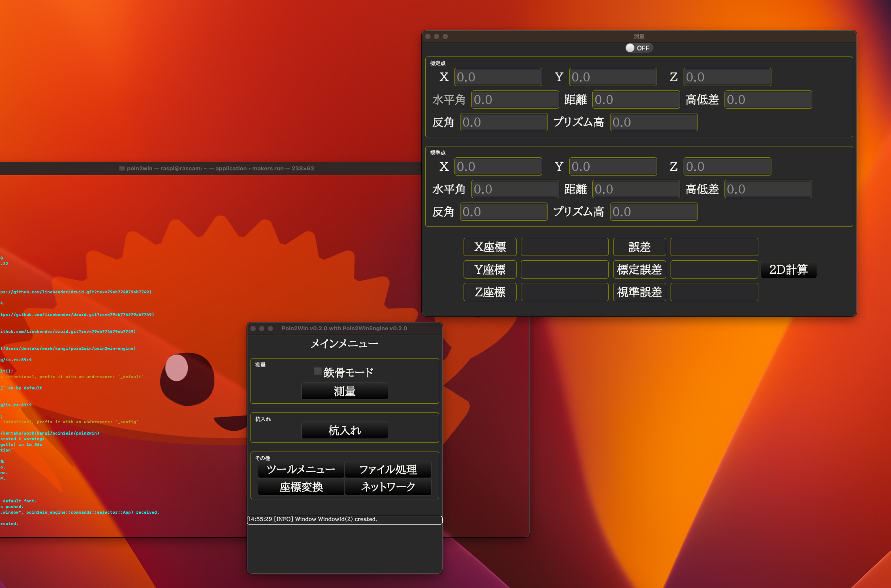The width and height of the screenshot is (891, 588).
Task: Open ファイル処理
Action: [387, 469]
